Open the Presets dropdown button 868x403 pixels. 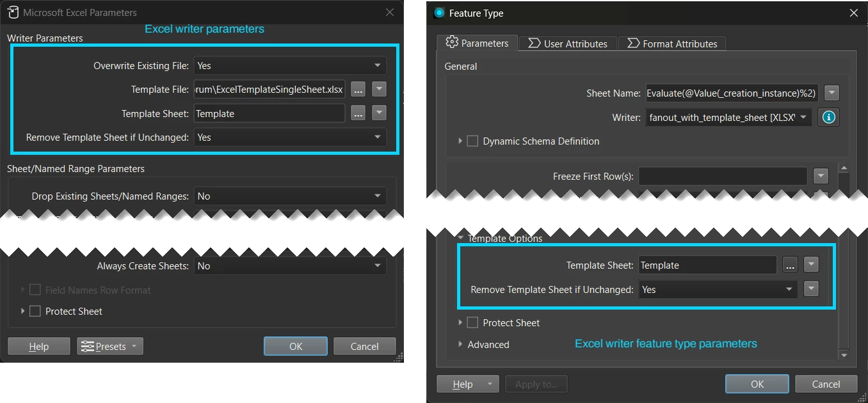(110, 346)
